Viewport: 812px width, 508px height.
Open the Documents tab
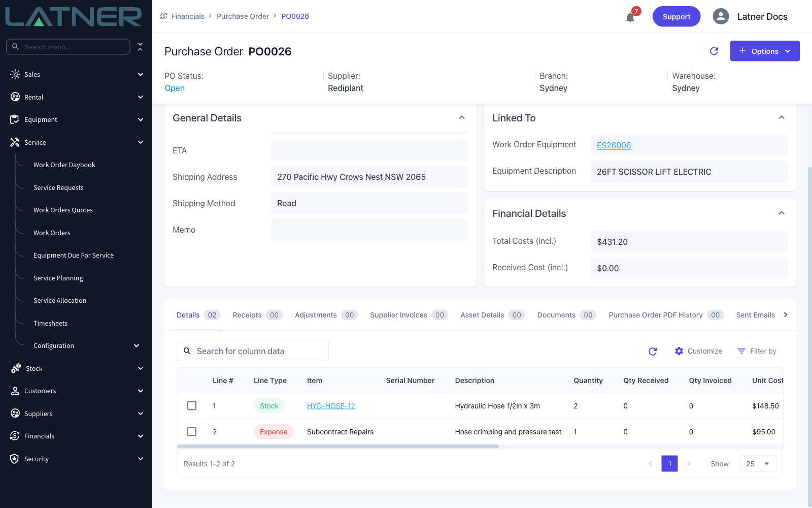567,315
